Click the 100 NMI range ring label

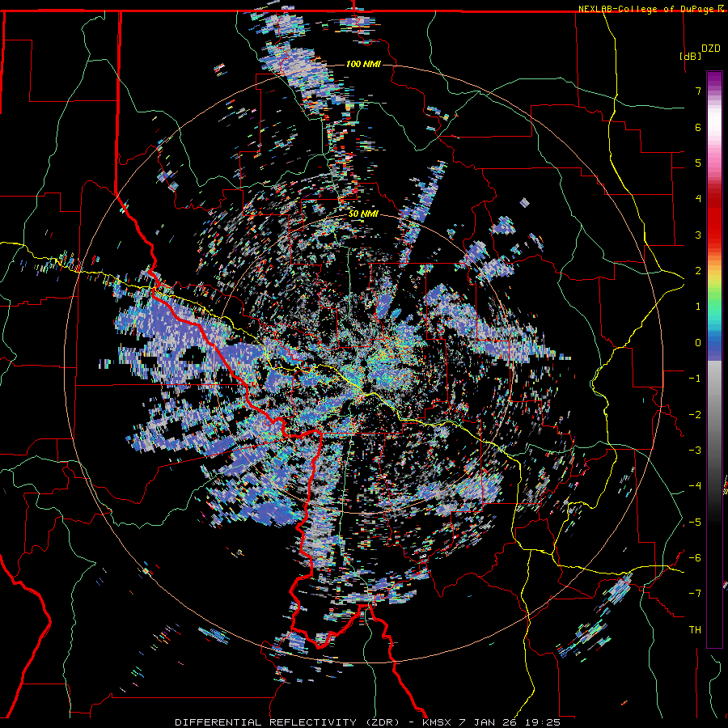pyautogui.click(x=363, y=64)
